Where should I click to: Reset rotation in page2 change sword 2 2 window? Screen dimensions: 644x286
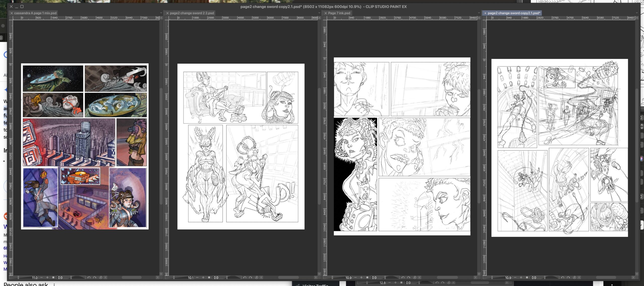tap(256, 277)
